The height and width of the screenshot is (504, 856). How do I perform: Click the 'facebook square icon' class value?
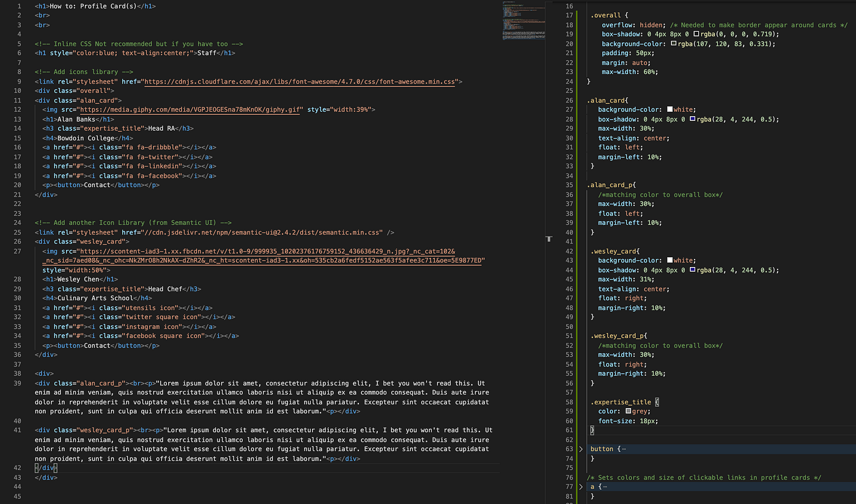coord(162,336)
